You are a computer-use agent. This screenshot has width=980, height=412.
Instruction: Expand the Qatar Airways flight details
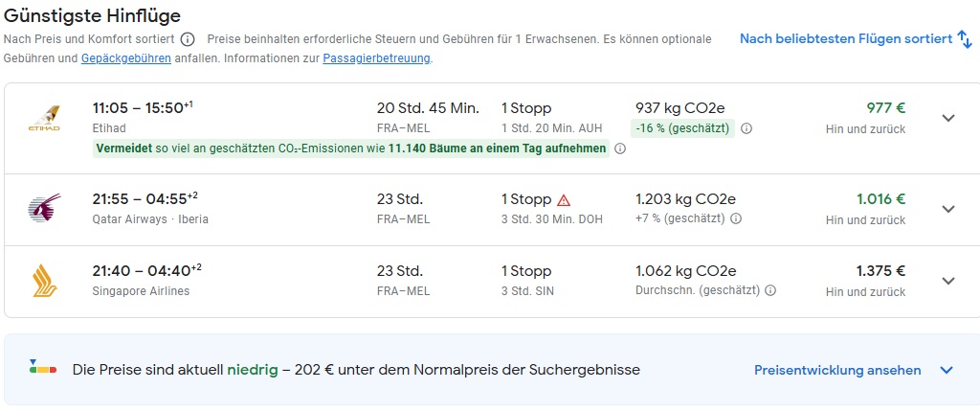pyautogui.click(x=948, y=209)
